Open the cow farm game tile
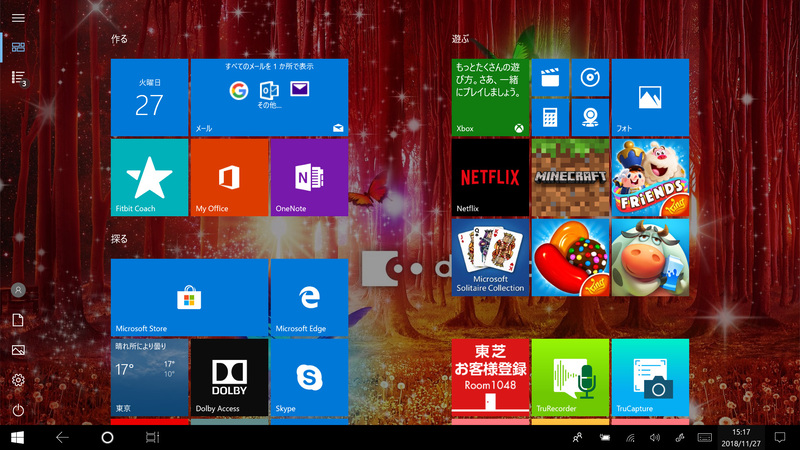800x450 pixels. pos(651,258)
